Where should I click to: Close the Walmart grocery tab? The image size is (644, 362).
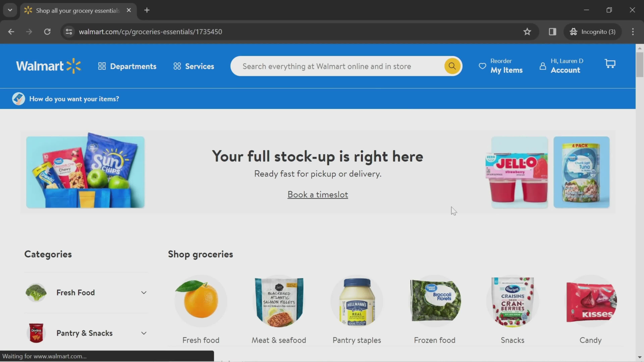[x=129, y=10]
